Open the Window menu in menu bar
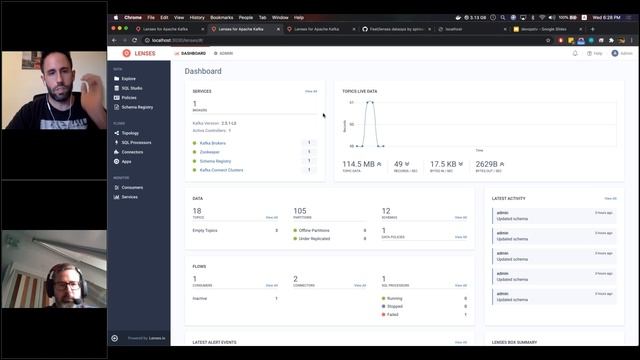Screen dimensions: 640x360 [x=280, y=18]
